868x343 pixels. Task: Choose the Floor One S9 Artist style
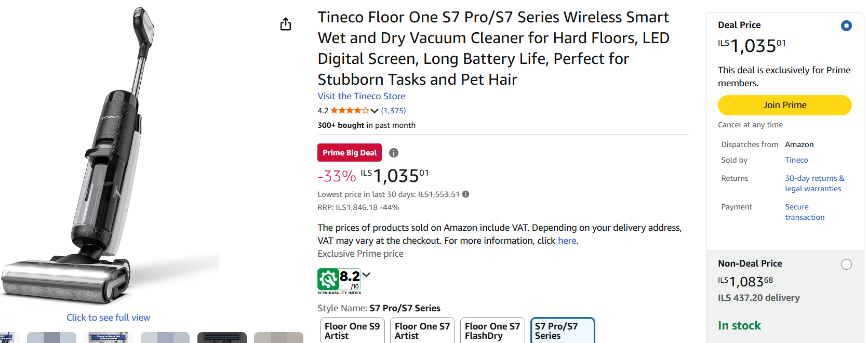point(352,331)
